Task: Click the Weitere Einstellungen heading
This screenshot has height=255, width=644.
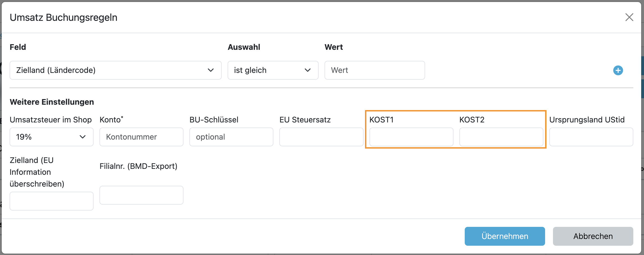Action: point(52,102)
